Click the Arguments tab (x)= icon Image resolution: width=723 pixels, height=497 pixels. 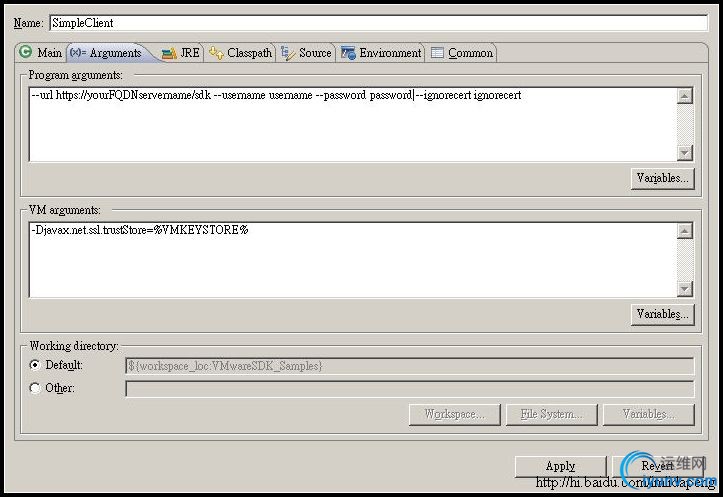point(78,52)
